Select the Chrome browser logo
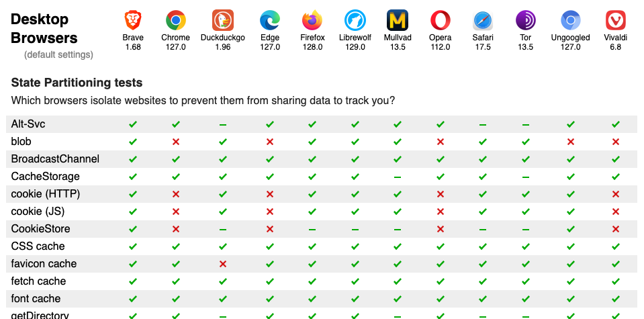644x319 pixels. [x=176, y=20]
